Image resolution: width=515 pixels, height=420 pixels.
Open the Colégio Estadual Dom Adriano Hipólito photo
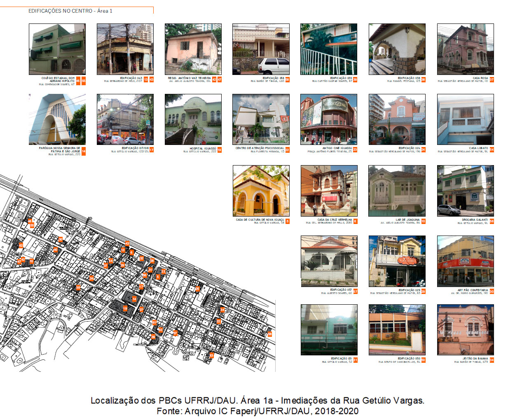57,49
